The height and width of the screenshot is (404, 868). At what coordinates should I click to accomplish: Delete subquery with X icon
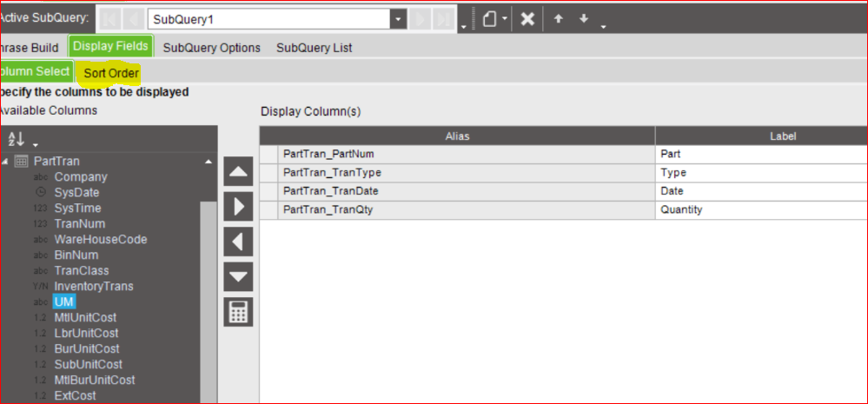click(527, 19)
